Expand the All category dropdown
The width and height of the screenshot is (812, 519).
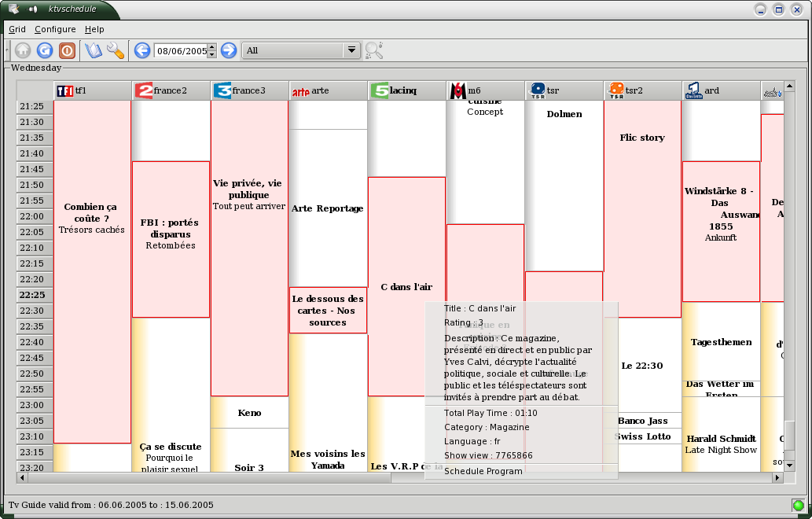pyautogui.click(x=300, y=50)
